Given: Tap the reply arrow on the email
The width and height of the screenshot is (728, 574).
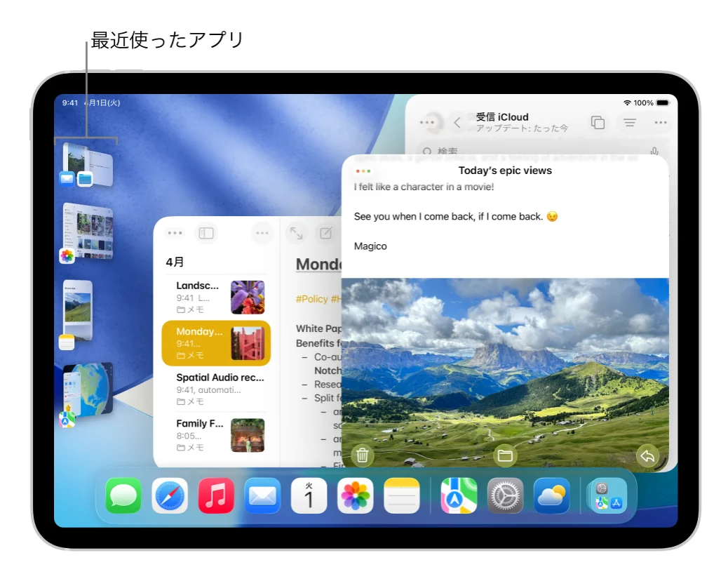Looking at the screenshot, I should pyautogui.click(x=647, y=456).
